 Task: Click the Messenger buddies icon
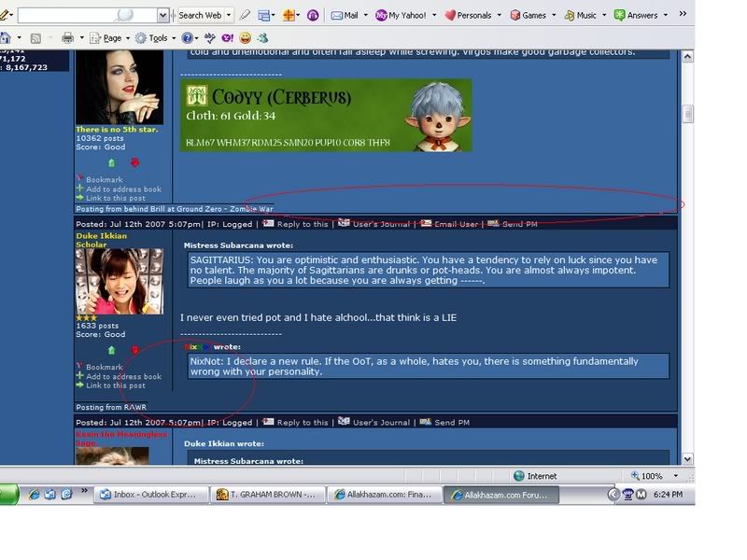(262, 37)
